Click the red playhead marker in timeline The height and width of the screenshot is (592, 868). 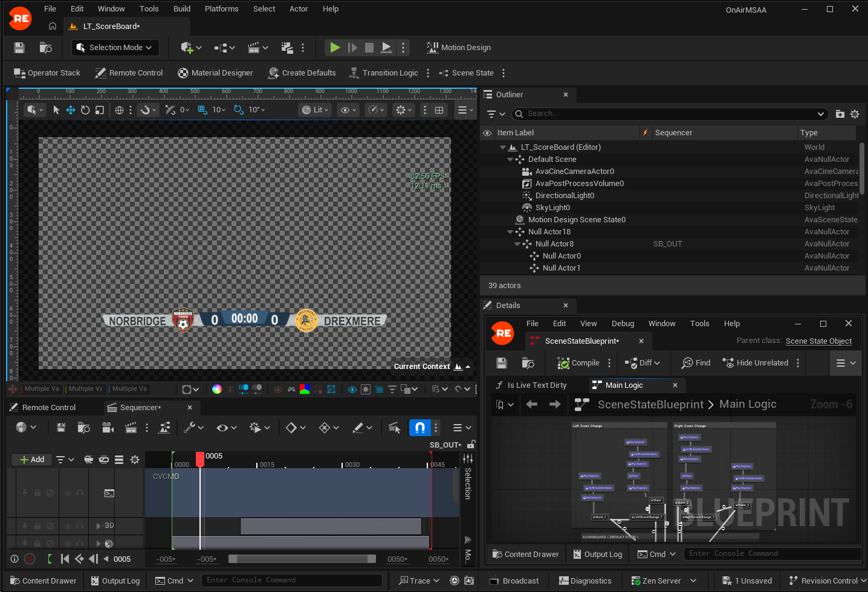[x=200, y=459]
